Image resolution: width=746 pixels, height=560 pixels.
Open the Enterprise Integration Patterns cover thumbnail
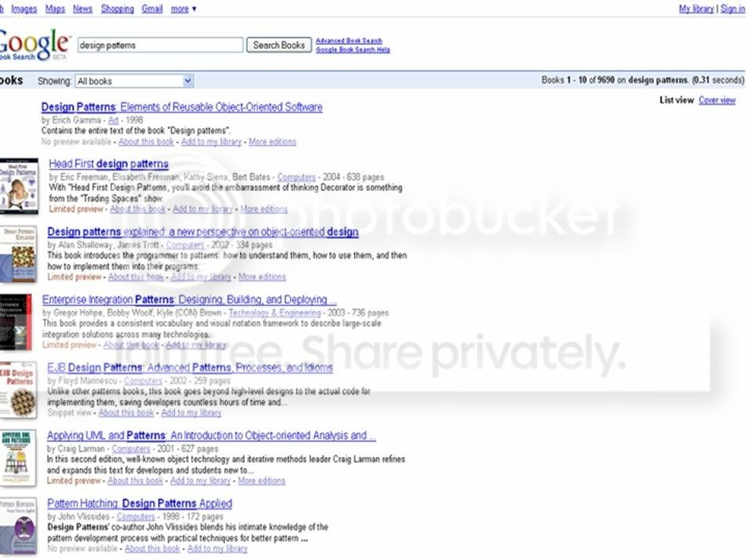[16, 322]
